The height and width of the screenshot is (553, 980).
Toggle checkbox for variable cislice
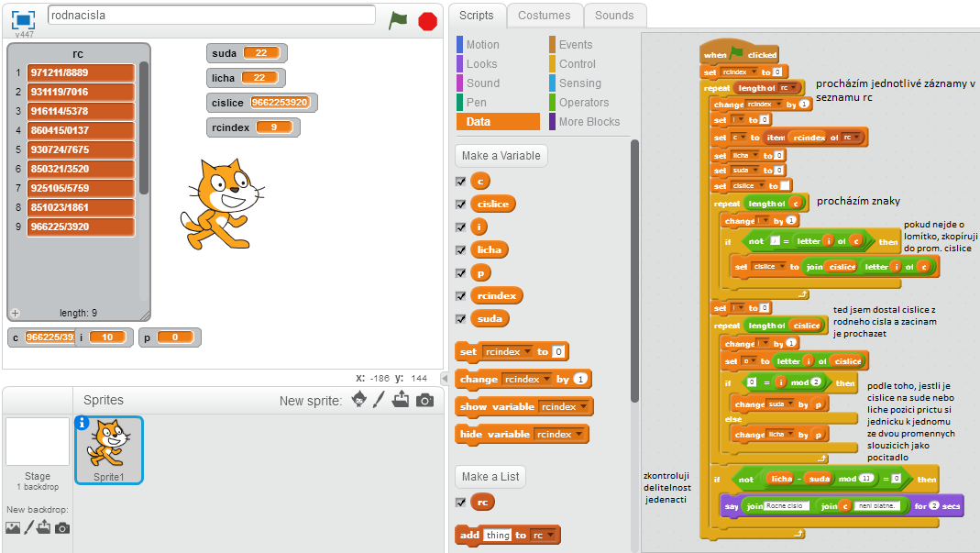(x=460, y=204)
